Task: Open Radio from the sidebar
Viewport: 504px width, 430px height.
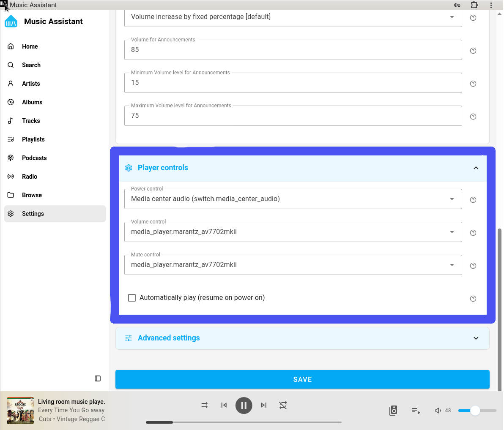Action: click(x=30, y=177)
